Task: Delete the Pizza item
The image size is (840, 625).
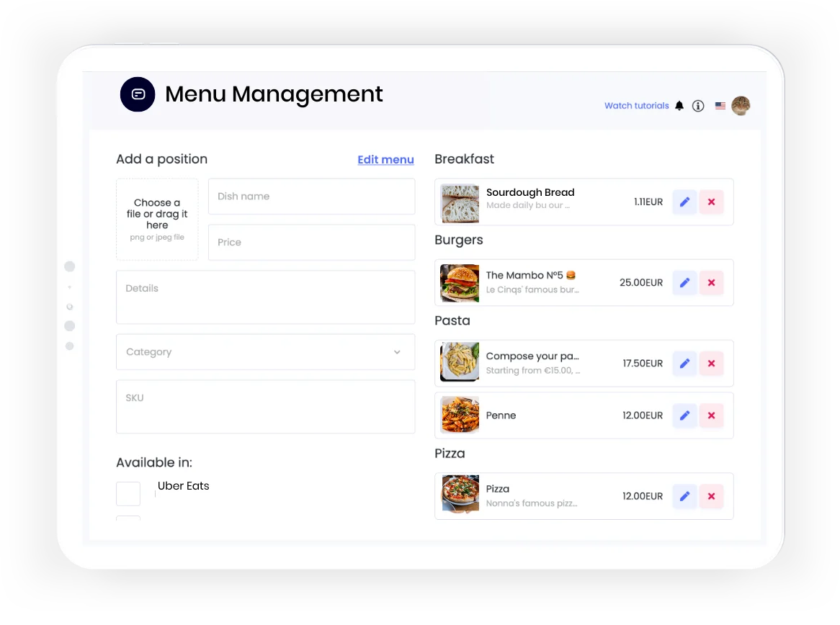Action: tap(712, 496)
